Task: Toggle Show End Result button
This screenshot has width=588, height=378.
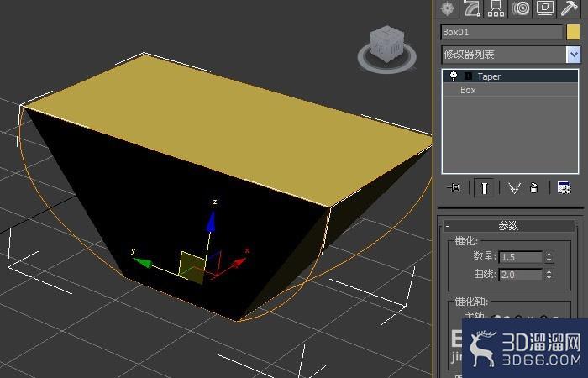Action: (484, 187)
